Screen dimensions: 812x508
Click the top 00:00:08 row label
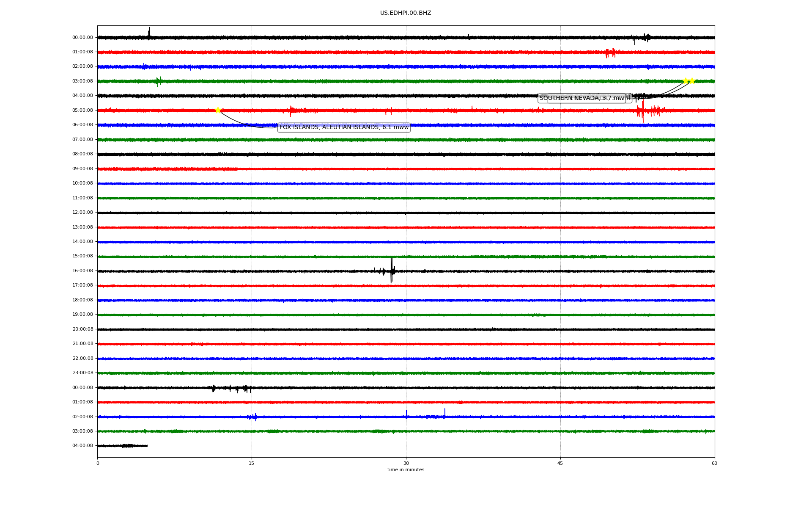coord(82,38)
